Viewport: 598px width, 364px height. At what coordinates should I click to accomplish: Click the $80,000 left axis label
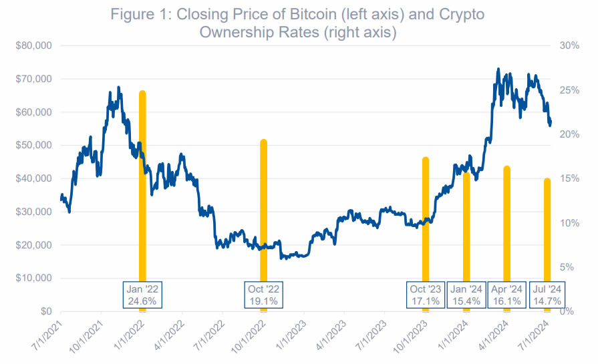tap(33, 45)
